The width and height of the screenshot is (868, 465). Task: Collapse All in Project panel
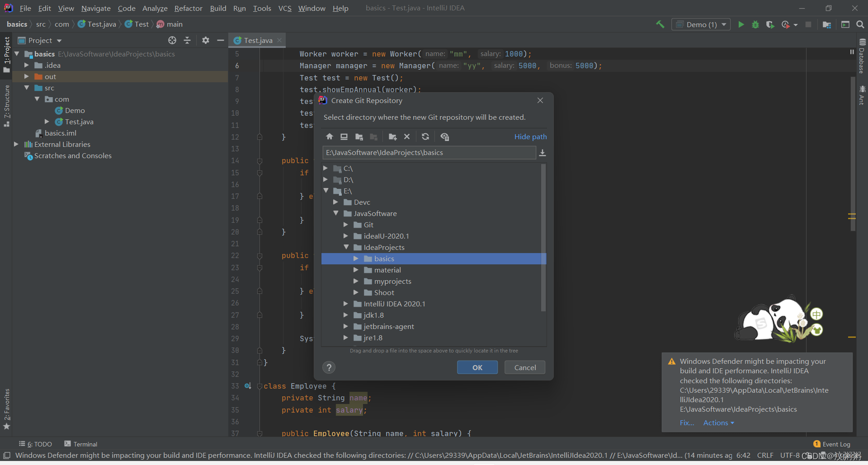(x=187, y=40)
